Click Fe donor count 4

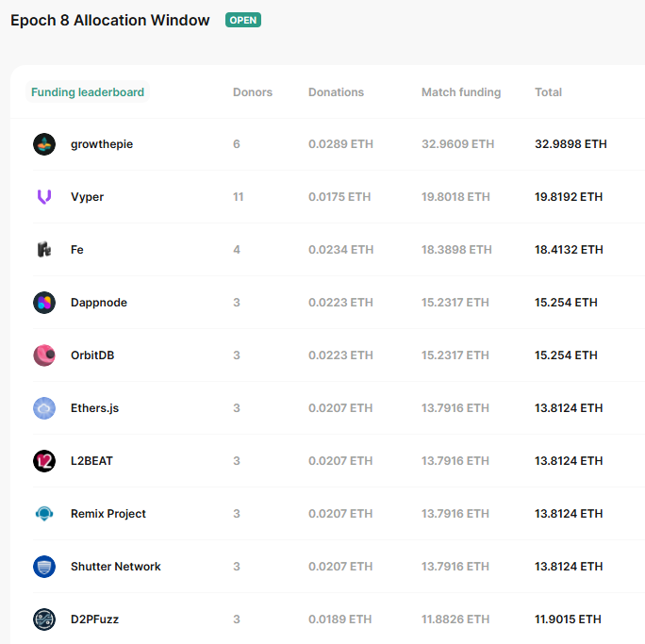[x=237, y=250]
